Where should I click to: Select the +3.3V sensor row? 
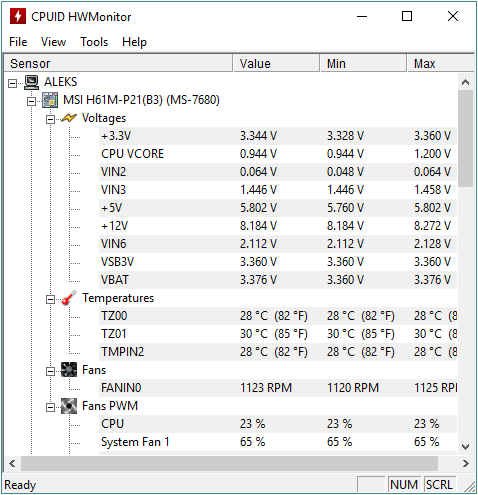[278, 136]
